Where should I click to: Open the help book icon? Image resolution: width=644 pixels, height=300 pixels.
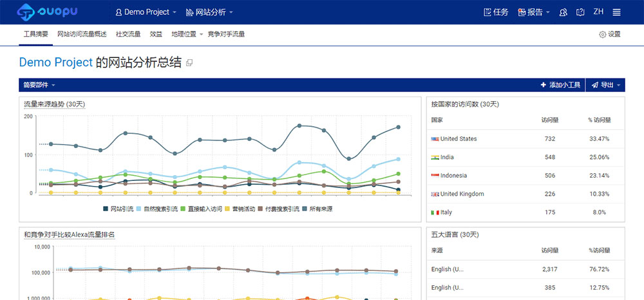coord(580,12)
